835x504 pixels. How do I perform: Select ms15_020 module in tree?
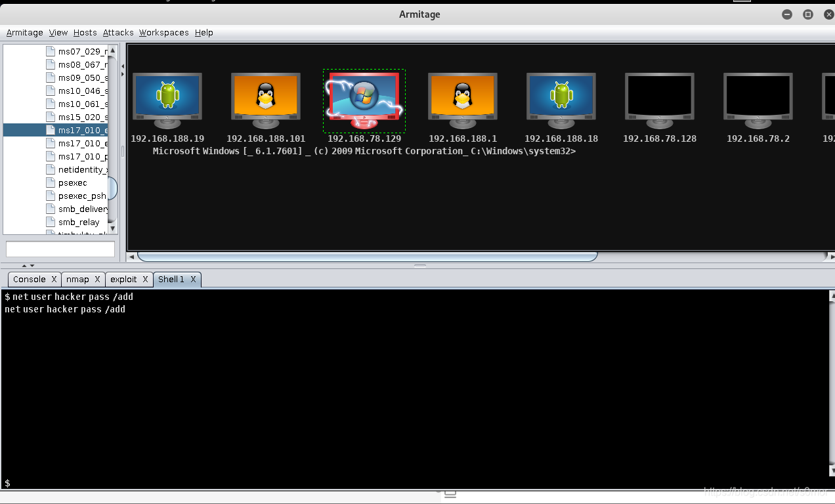tap(77, 117)
